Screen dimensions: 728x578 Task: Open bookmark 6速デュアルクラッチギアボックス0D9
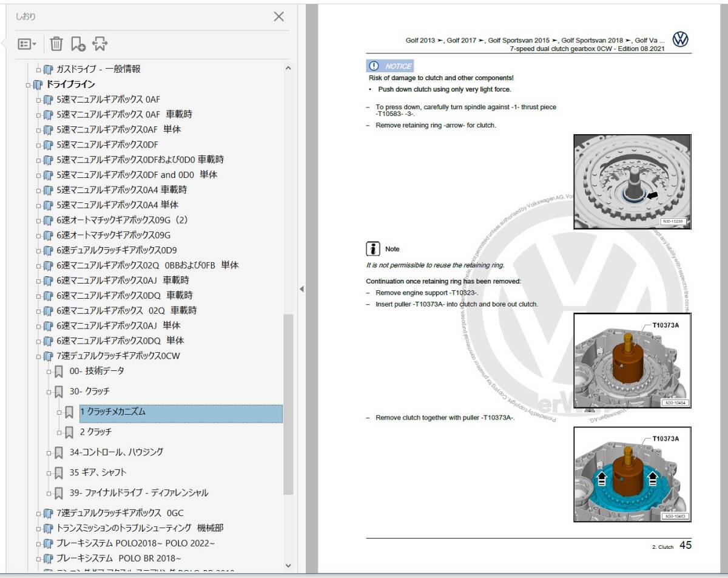point(116,250)
